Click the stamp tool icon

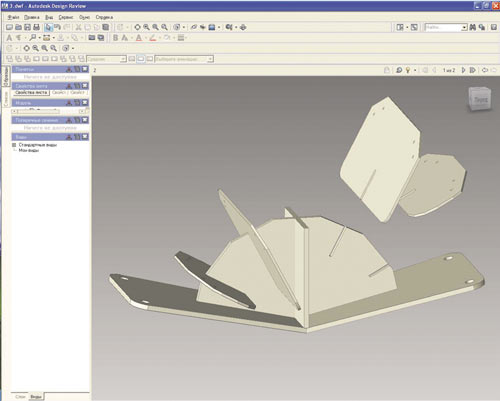coord(61,38)
